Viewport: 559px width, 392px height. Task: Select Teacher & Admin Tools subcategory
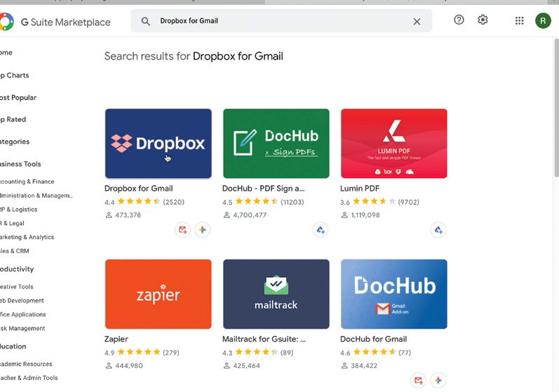tap(29, 378)
